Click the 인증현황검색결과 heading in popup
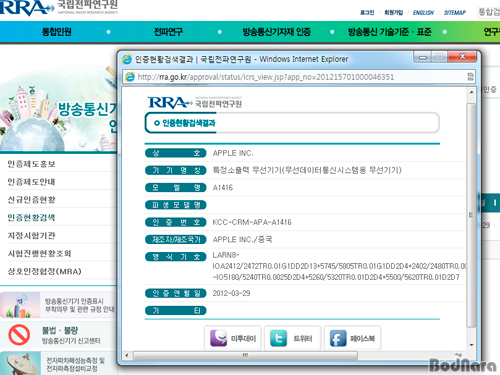 click(x=189, y=123)
